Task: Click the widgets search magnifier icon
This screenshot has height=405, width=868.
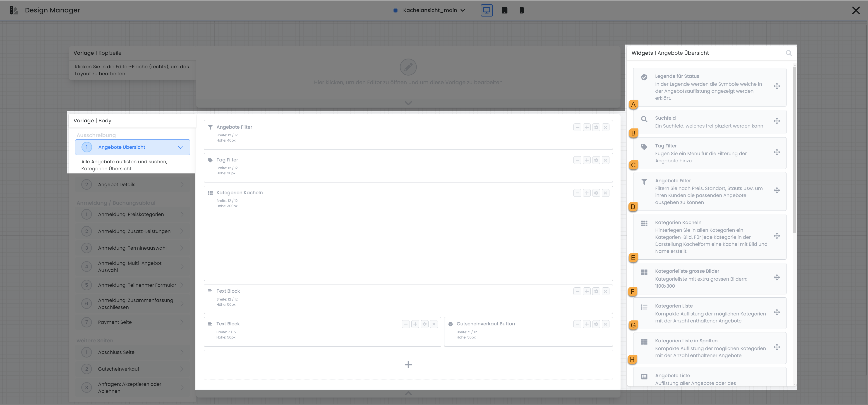Action: click(789, 53)
